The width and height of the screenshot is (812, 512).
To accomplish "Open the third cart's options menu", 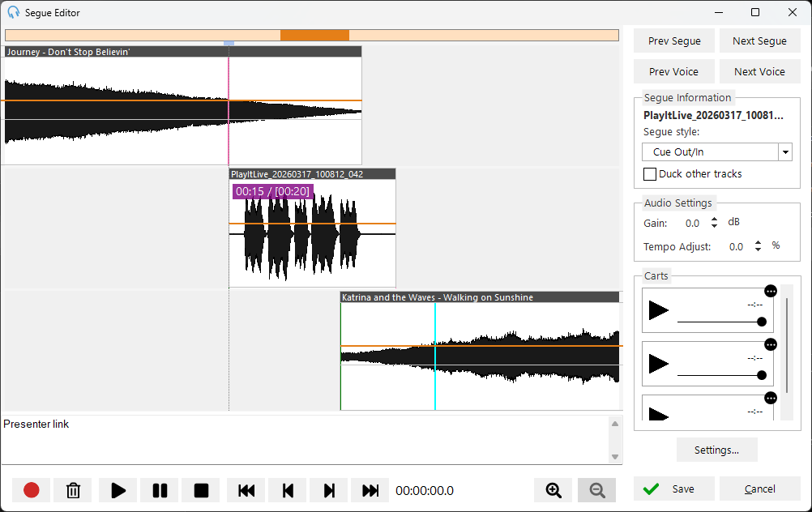I will pos(771,398).
